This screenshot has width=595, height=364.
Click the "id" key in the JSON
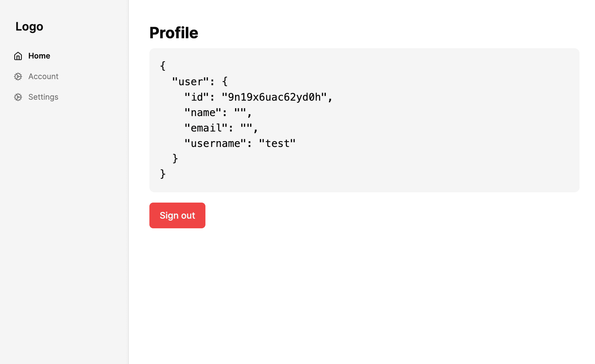[197, 97]
